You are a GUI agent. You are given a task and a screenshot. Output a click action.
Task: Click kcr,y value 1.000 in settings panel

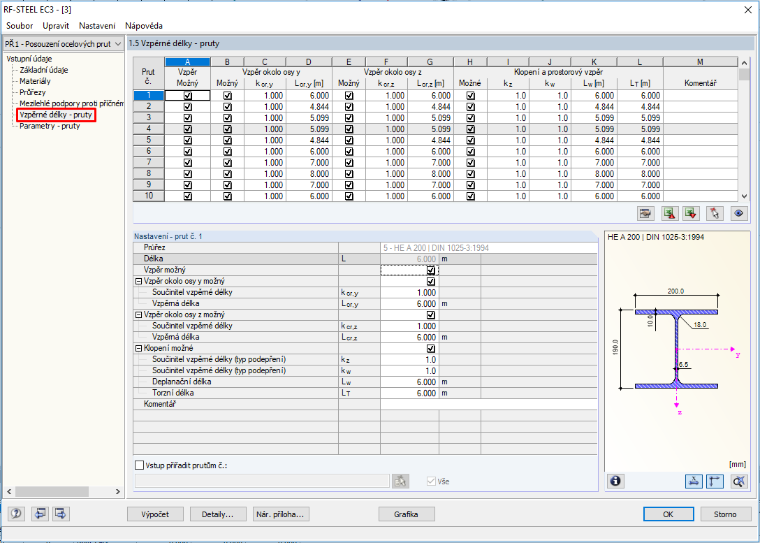[x=410, y=292]
